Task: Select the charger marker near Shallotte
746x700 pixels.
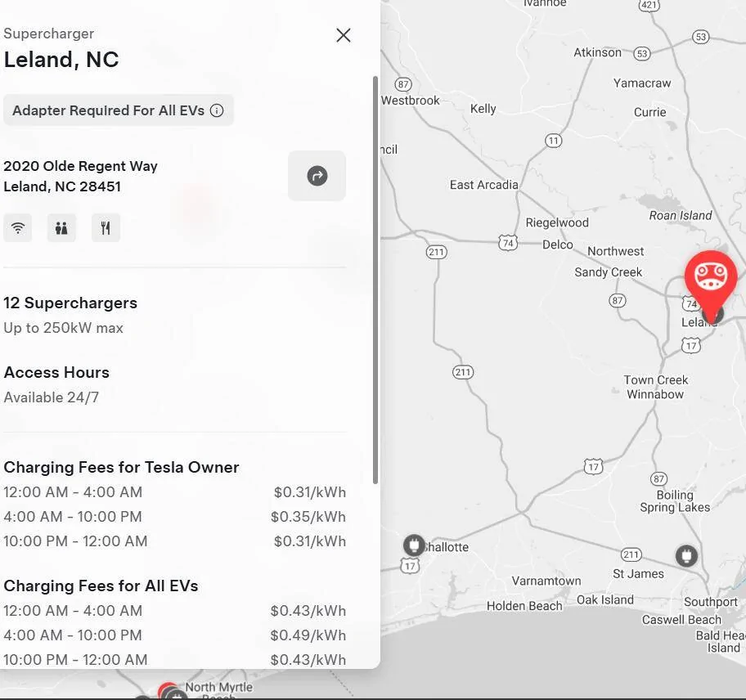Action: (x=414, y=545)
